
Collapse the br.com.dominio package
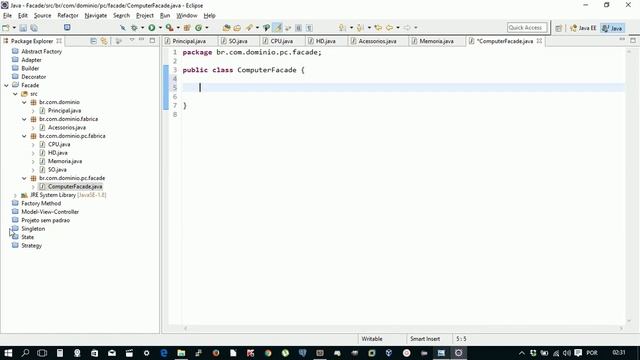[x=24, y=102]
